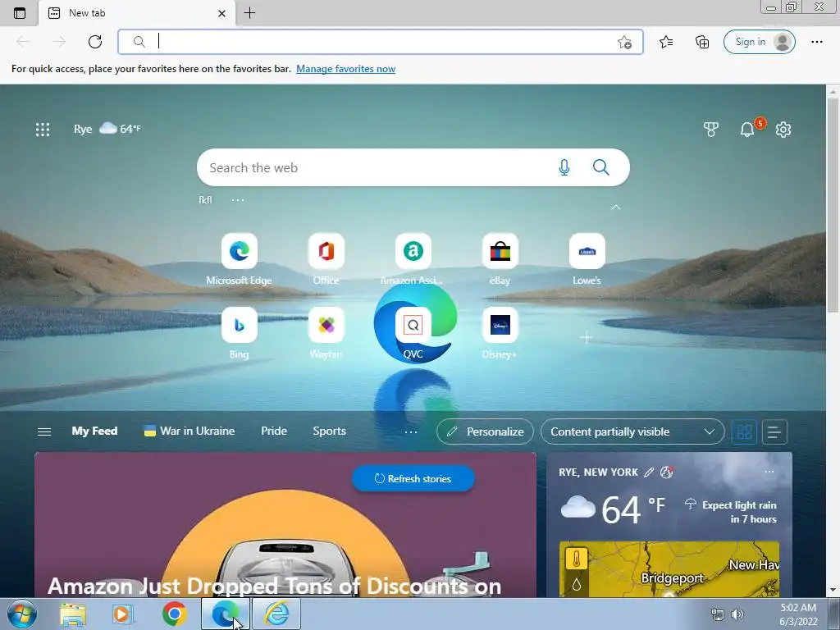This screenshot has height=630, width=840.
Task: Open Microsoft Rewards trophy icon
Action: point(711,129)
